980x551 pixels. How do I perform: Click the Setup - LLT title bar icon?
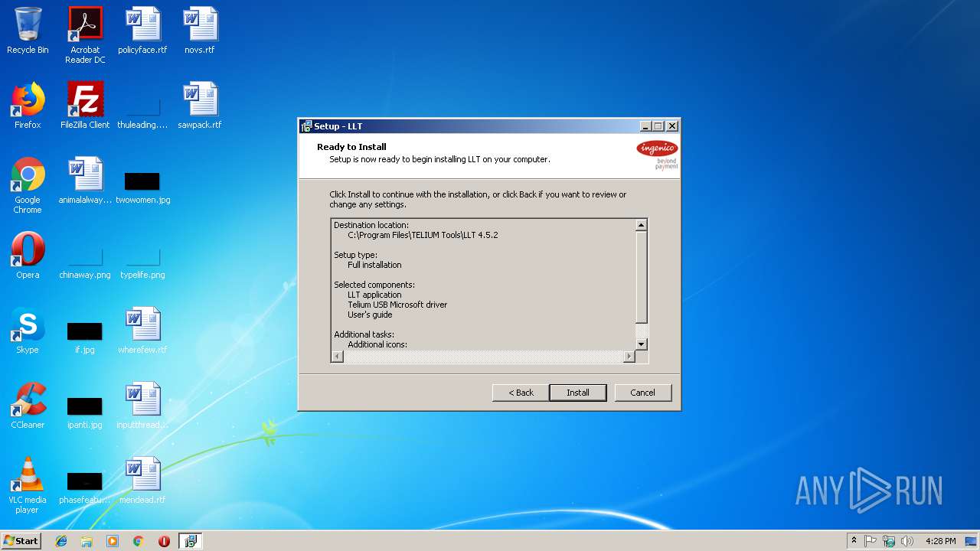306,126
